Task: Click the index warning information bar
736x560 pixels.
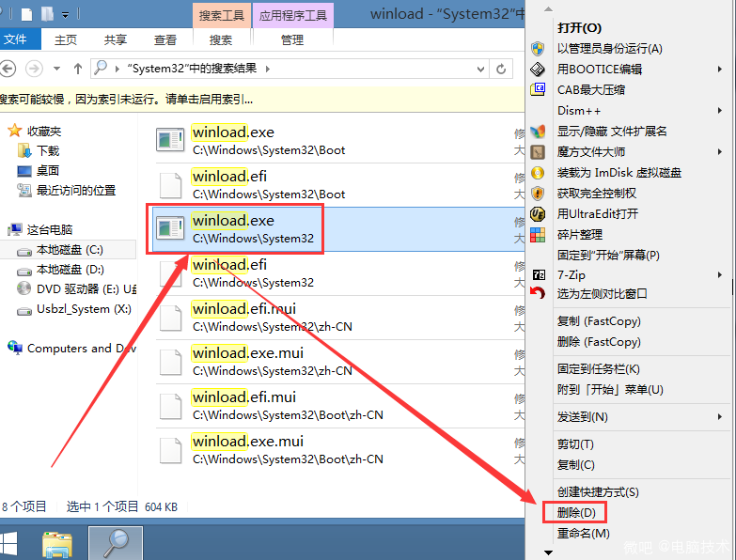Action: click(262, 99)
